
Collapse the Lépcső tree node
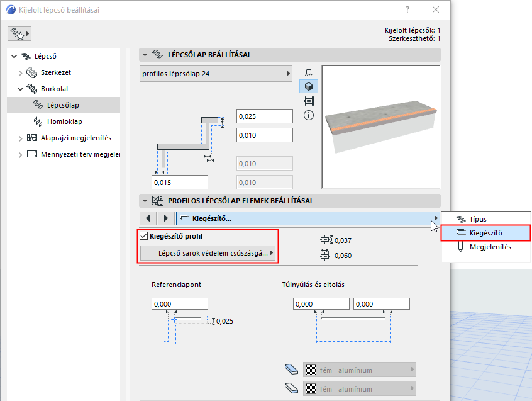click(x=14, y=57)
